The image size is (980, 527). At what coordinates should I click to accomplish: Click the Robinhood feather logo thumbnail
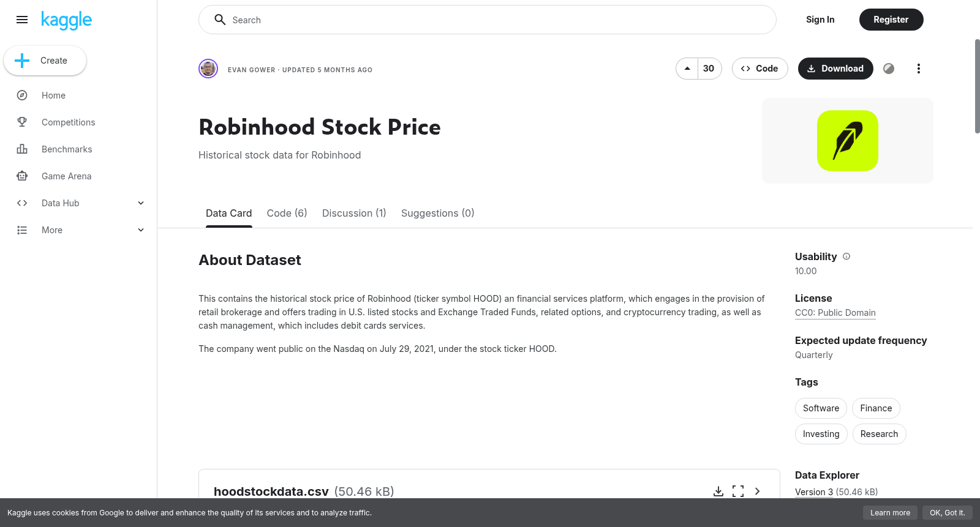848,141
